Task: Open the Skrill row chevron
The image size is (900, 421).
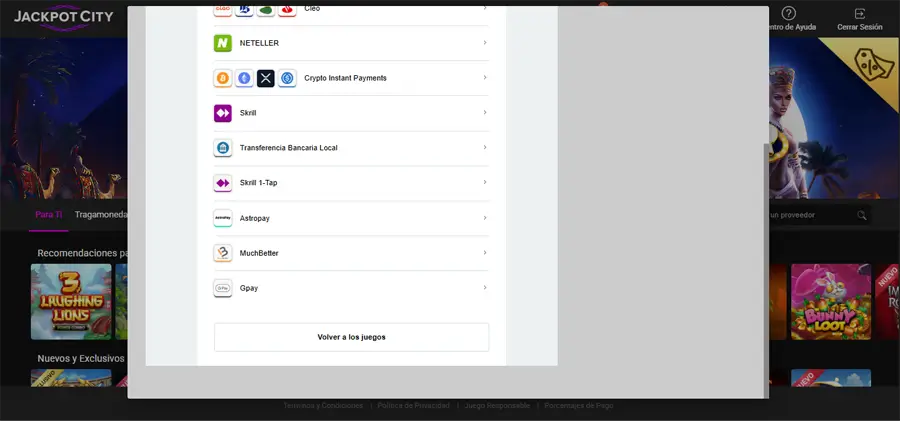Action: (x=485, y=113)
